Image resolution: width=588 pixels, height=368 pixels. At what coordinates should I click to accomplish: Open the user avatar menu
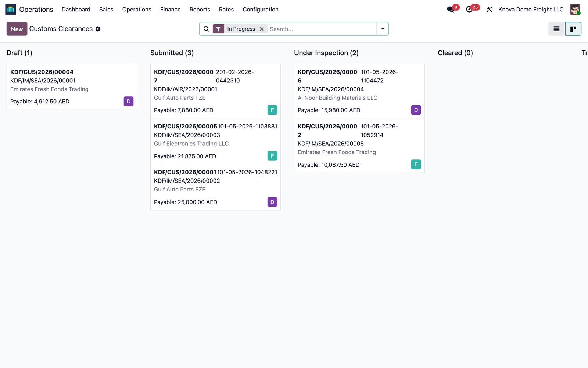click(575, 9)
